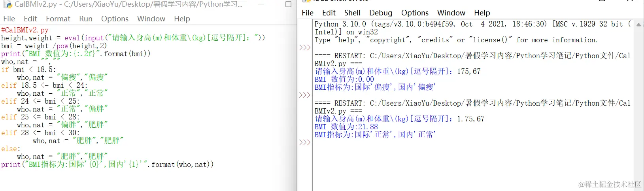Open the Shell menu in IDLE Shell

(352, 13)
